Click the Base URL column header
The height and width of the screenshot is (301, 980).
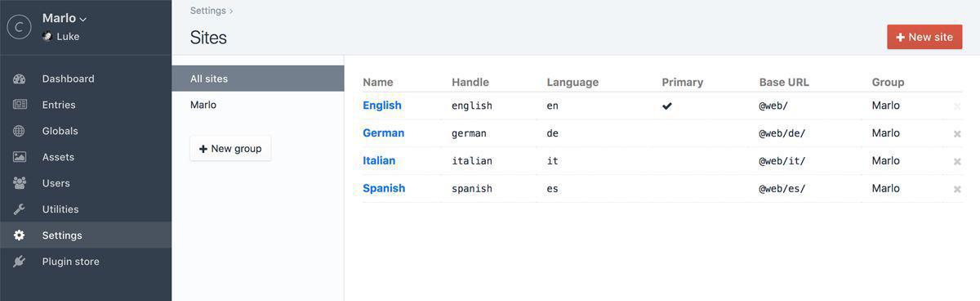coord(784,82)
